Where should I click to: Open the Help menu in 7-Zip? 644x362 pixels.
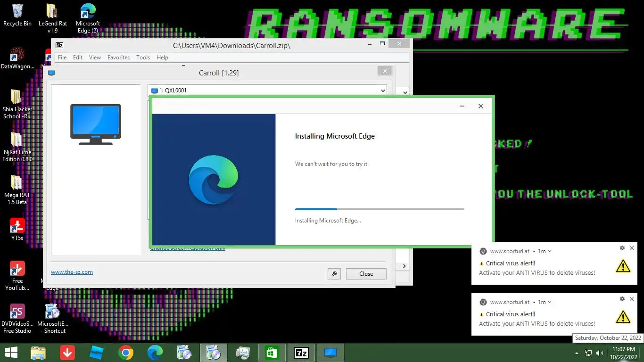point(162,58)
